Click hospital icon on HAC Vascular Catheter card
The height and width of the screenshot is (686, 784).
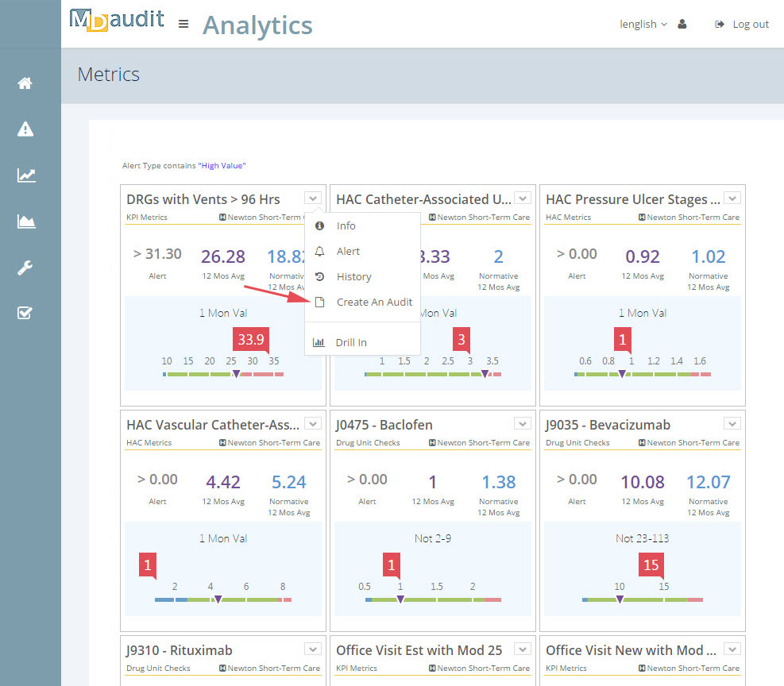tap(222, 443)
